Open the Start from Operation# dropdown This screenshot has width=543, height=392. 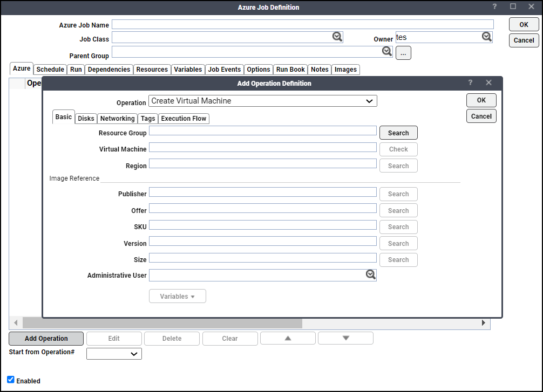point(114,354)
